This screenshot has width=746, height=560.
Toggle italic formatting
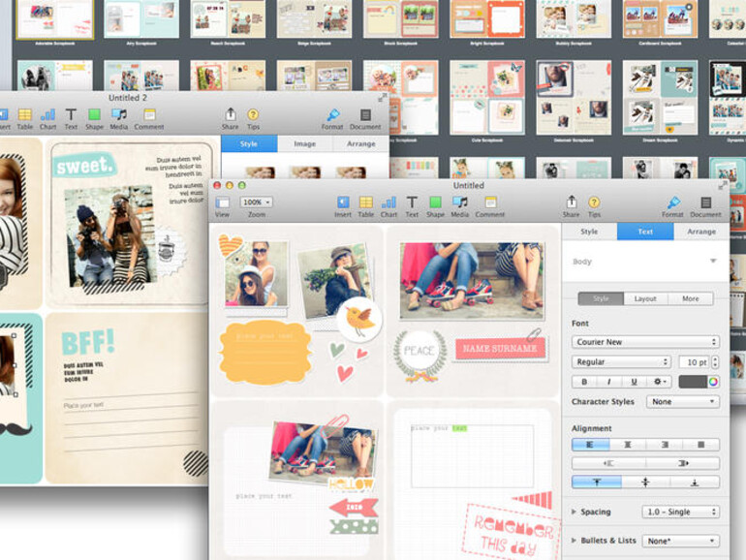coord(609,382)
